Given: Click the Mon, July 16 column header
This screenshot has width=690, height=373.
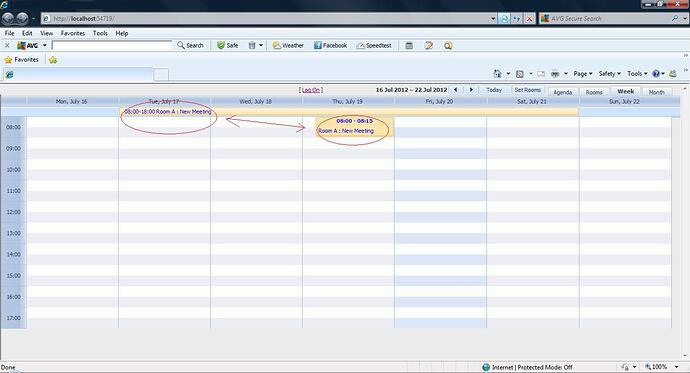Looking at the screenshot, I should [x=72, y=101].
